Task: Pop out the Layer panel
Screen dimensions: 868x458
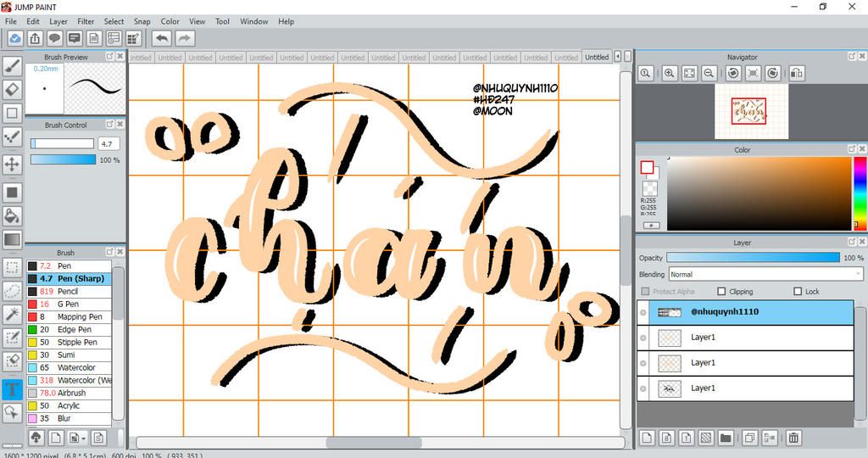Action: coord(851,242)
